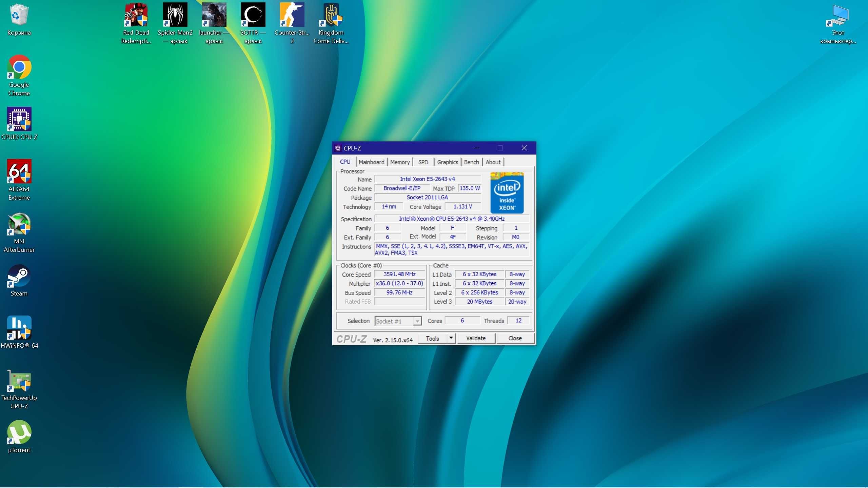868x488 pixels.
Task: Click the Ext. Model value 4F
Action: [x=453, y=237]
